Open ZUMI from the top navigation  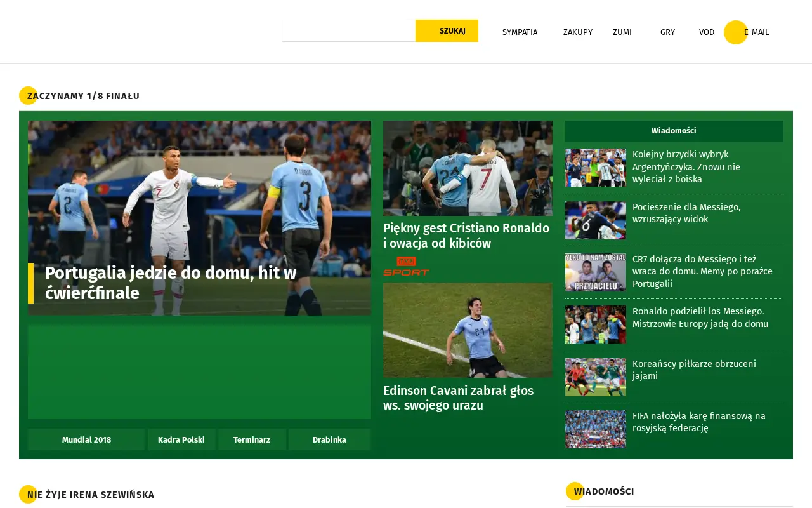[622, 32]
